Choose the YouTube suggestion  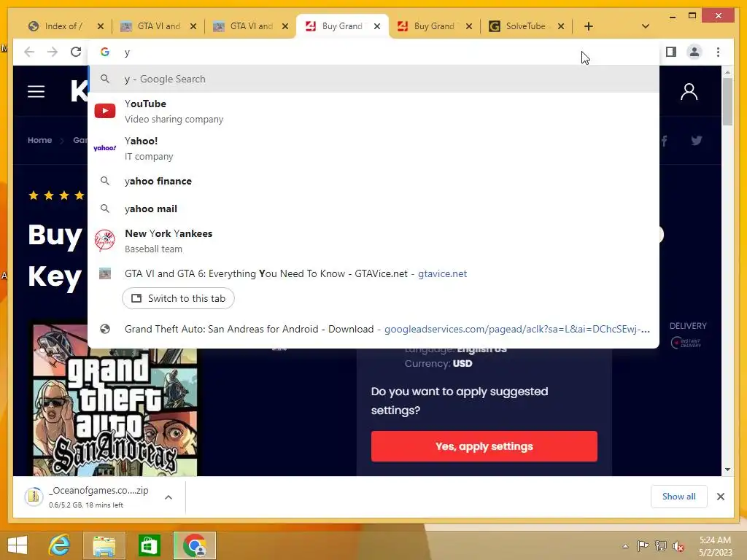coord(373,111)
